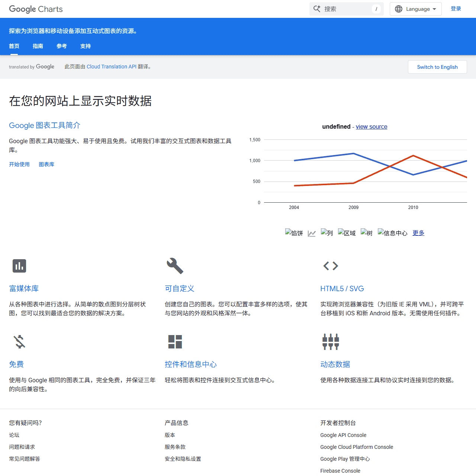This screenshot has width=476, height=476.
Task: Click the code brackets icon above HTML5 / SVG
Action: pyautogui.click(x=331, y=266)
